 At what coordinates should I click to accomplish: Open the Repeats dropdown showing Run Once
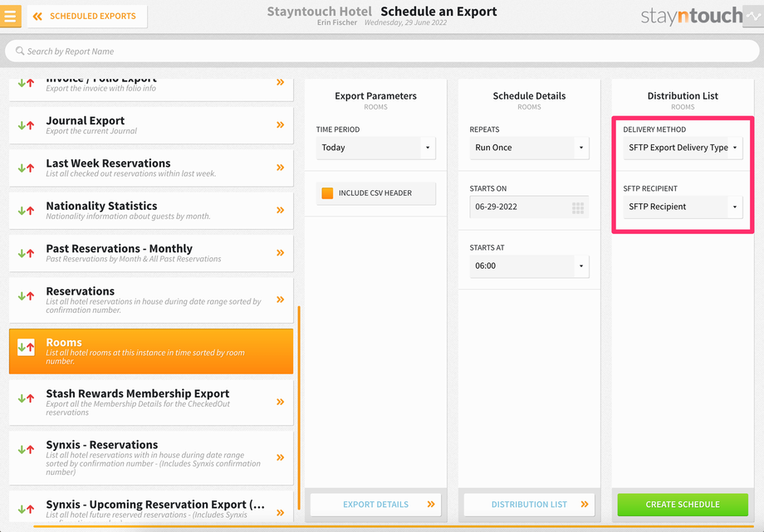[x=529, y=148]
